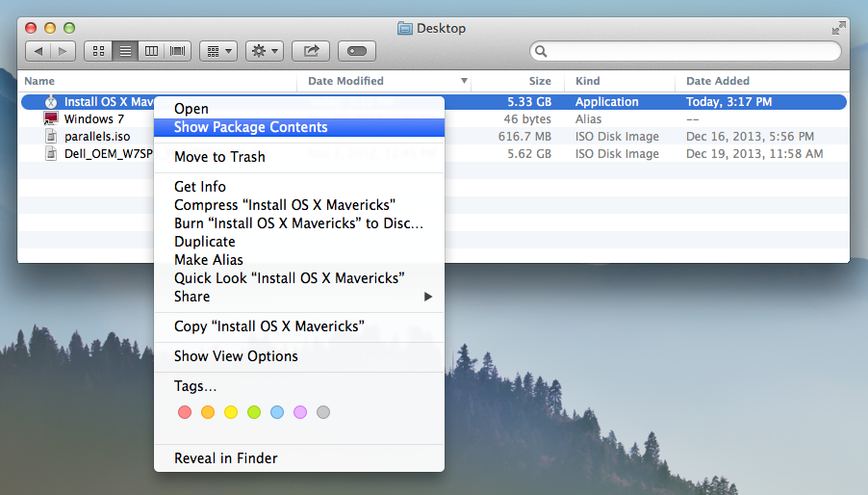This screenshot has width=868, height=495.
Task: Click the Dec 19, 2013, 11:58 AM cell
Action: (x=754, y=153)
